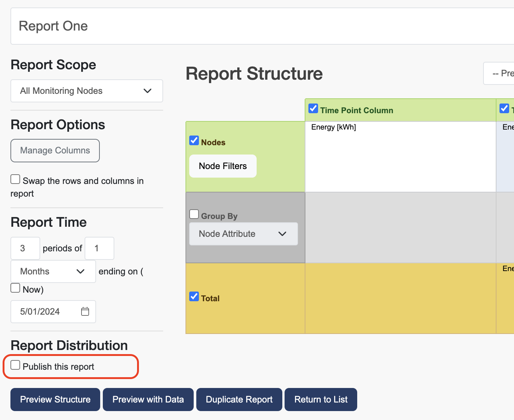The image size is (514, 420).
Task: Click the Report One name field
Action: coord(261,26)
